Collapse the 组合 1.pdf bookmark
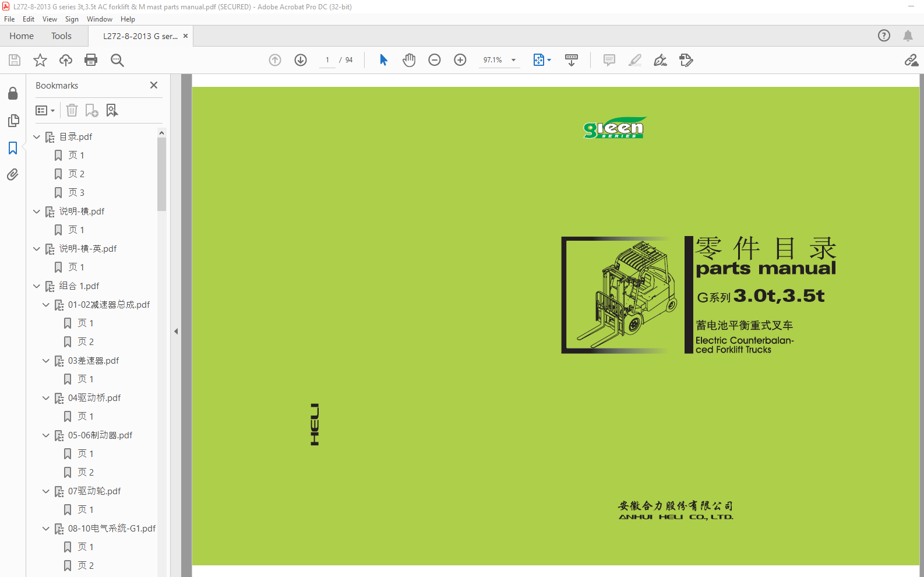Viewport: 924px width, 577px height. [37, 286]
